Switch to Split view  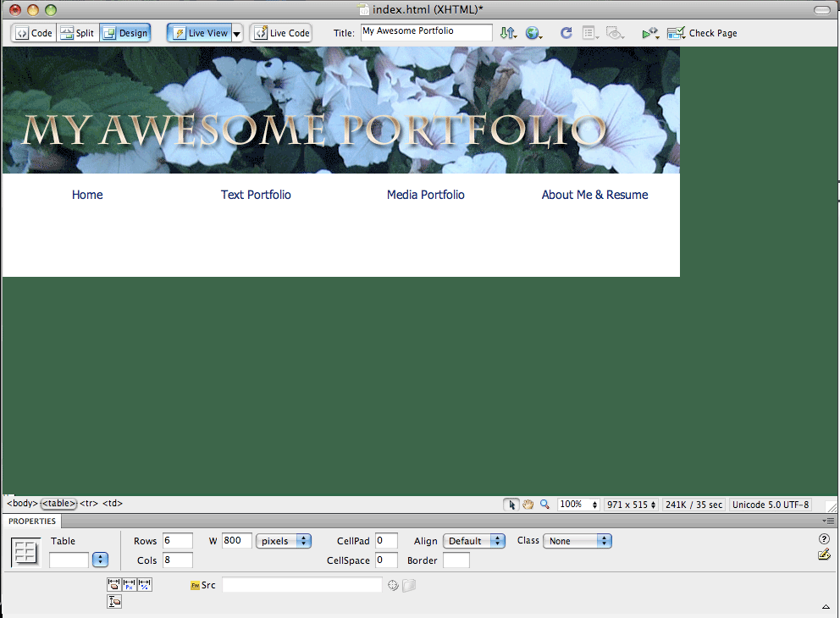click(x=77, y=33)
